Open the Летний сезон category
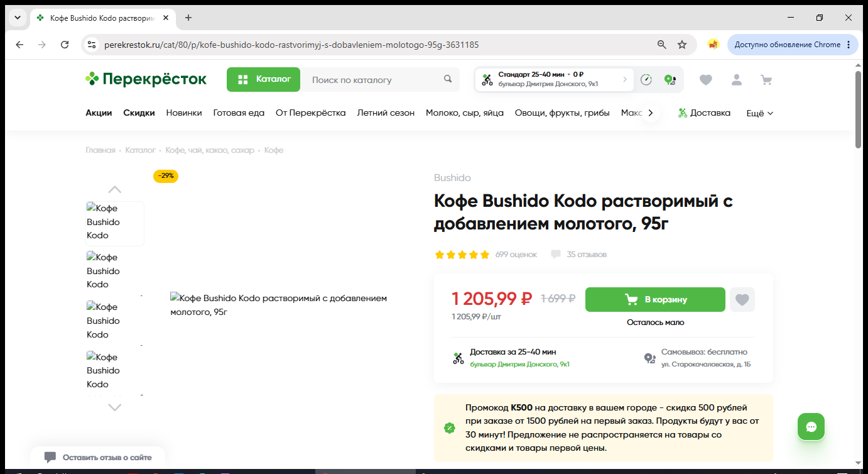Image resolution: width=868 pixels, height=474 pixels. click(386, 113)
